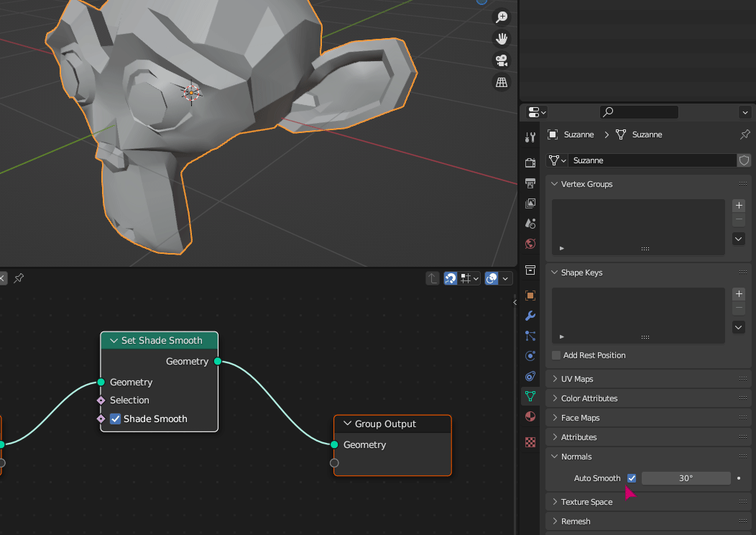Open the Tool properties tab
The height and width of the screenshot is (535, 756).
[x=530, y=137]
